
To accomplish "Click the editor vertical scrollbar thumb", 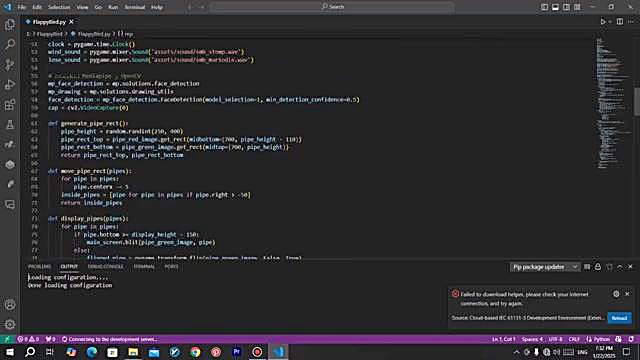I will pyautogui.click(x=637, y=101).
